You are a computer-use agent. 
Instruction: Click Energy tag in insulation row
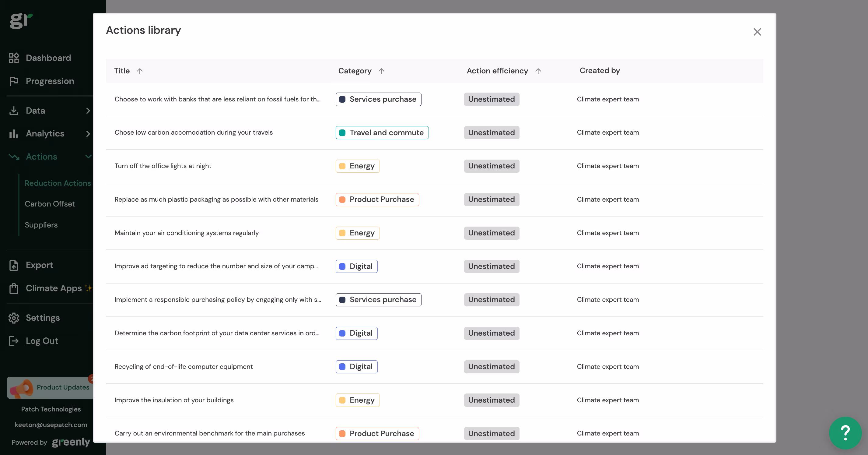(357, 400)
